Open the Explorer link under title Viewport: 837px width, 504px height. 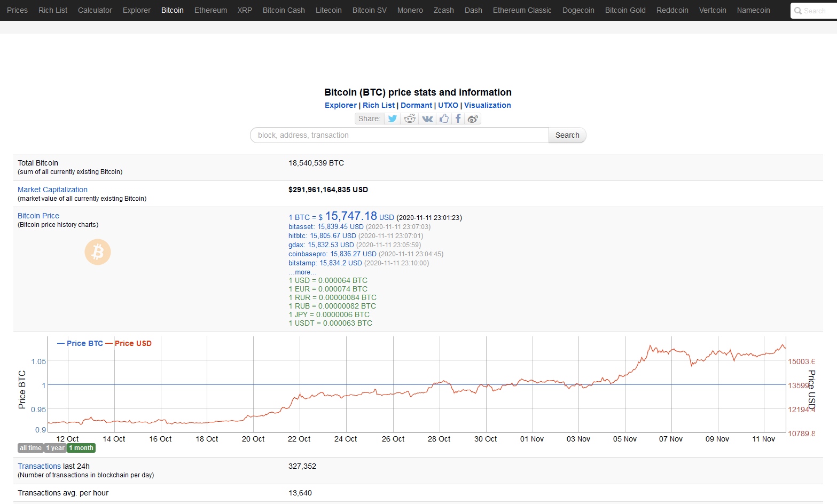[x=341, y=105]
